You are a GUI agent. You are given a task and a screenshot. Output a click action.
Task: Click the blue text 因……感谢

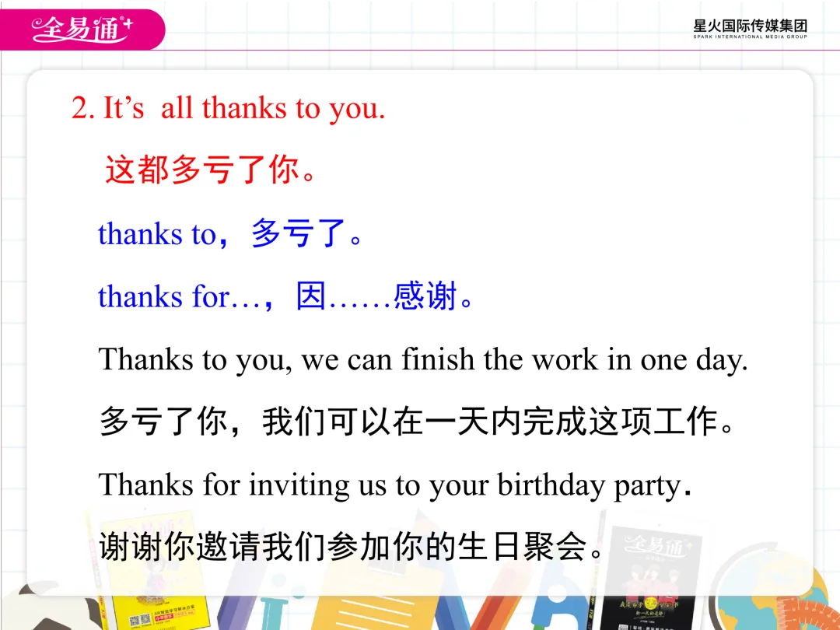376,296
